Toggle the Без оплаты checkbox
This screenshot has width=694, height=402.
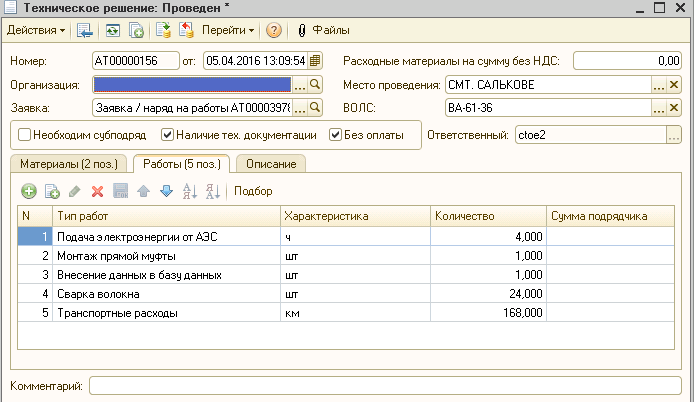click(336, 135)
